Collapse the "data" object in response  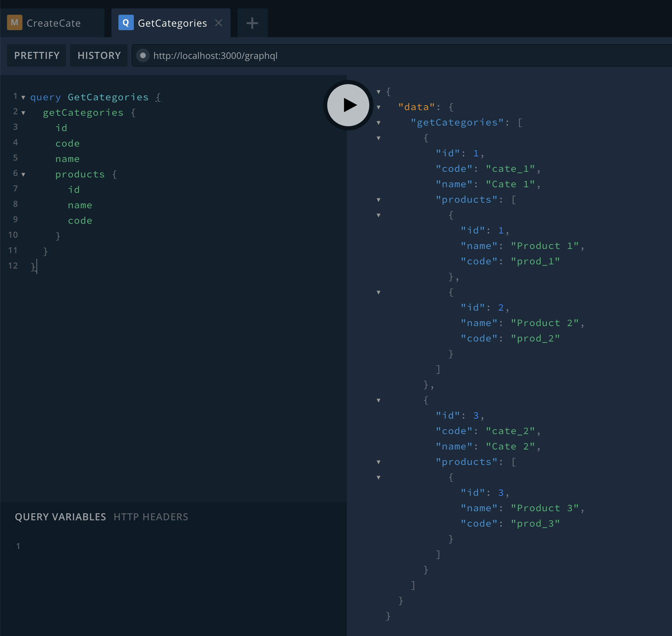378,107
